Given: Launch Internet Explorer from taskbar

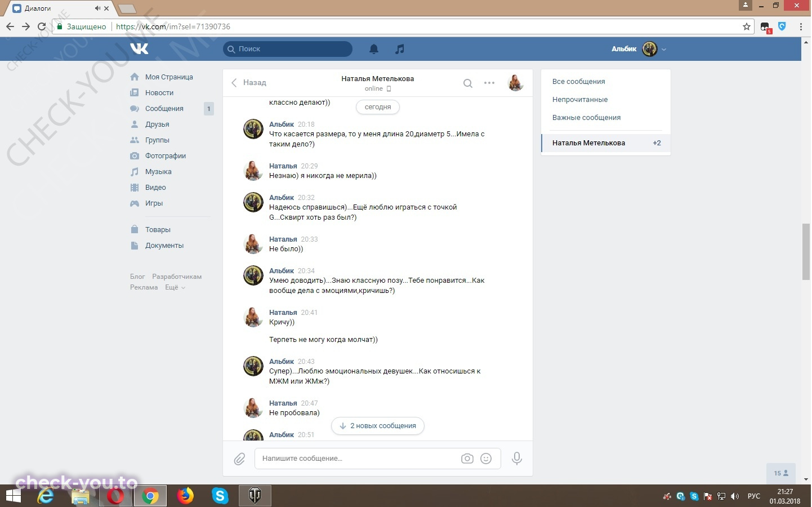Looking at the screenshot, I should point(46,496).
